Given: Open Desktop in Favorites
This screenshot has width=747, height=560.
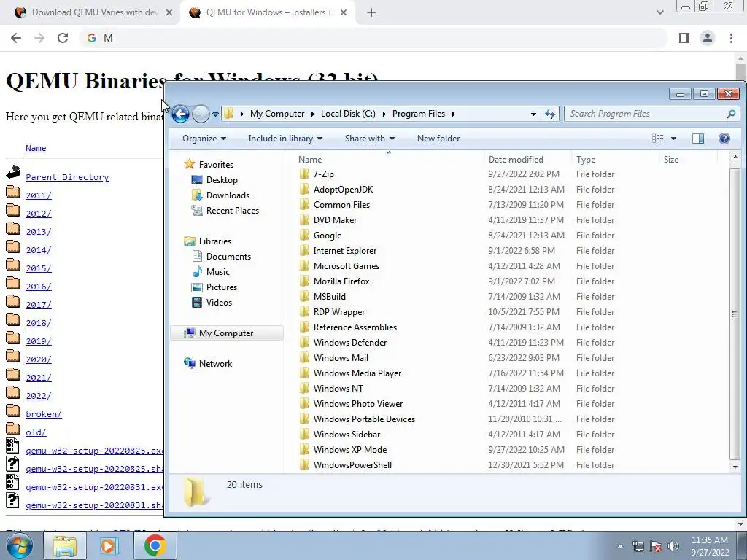Looking at the screenshot, I should click(222, 180).
